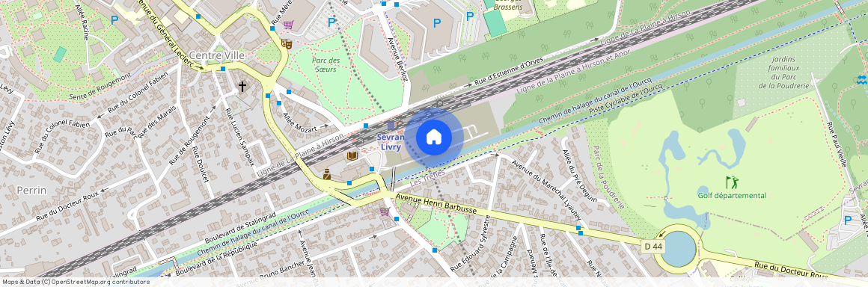Select the Parc des Sœurs label
This screenshot has height=287, width=868.
(325, 65)
